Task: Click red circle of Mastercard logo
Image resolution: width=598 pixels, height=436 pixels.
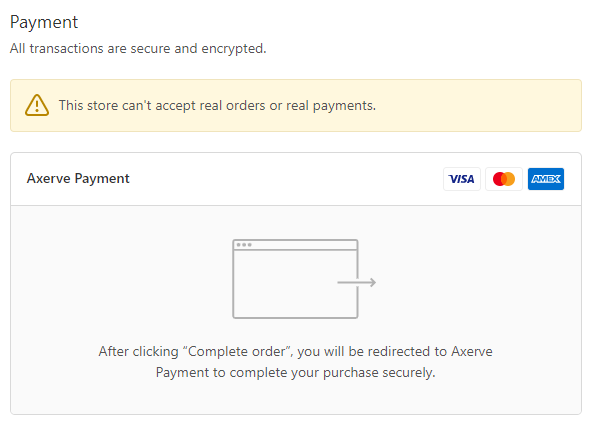Action: (499, 179)
